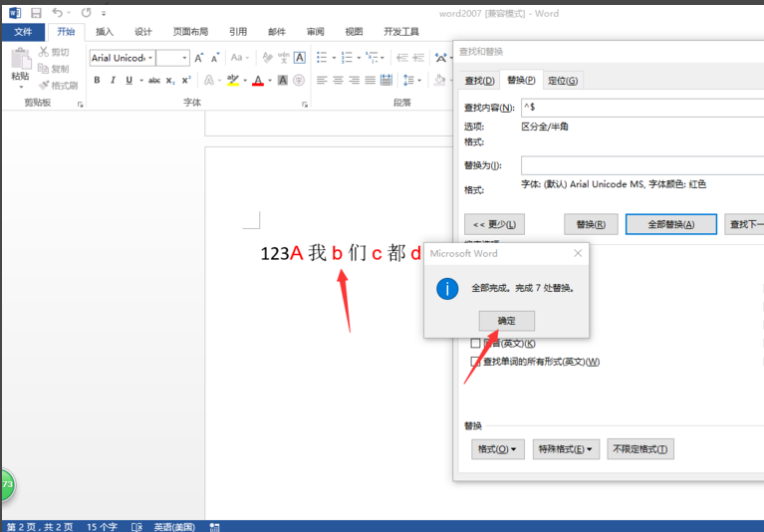Open the Phonetic Guide (wén) tool
The width and height of the screenshot is (764, 532).
(x=284, y=58)
